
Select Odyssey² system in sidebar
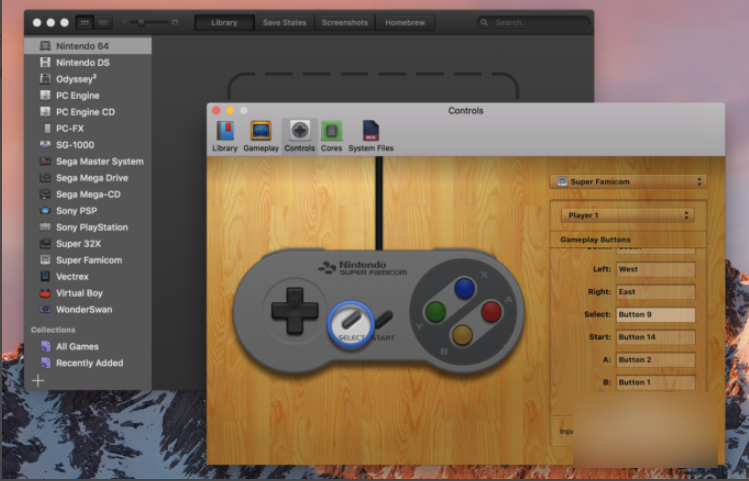(x=88, y=79)
